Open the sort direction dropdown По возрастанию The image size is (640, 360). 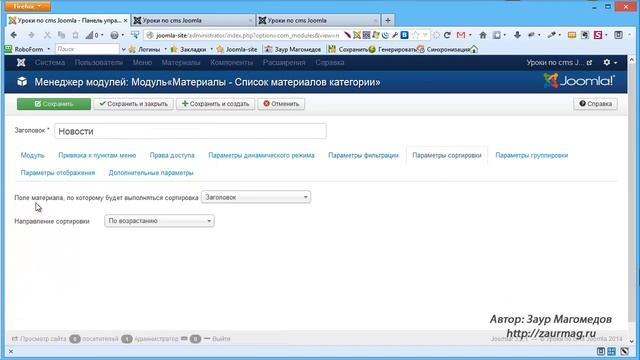159,221
